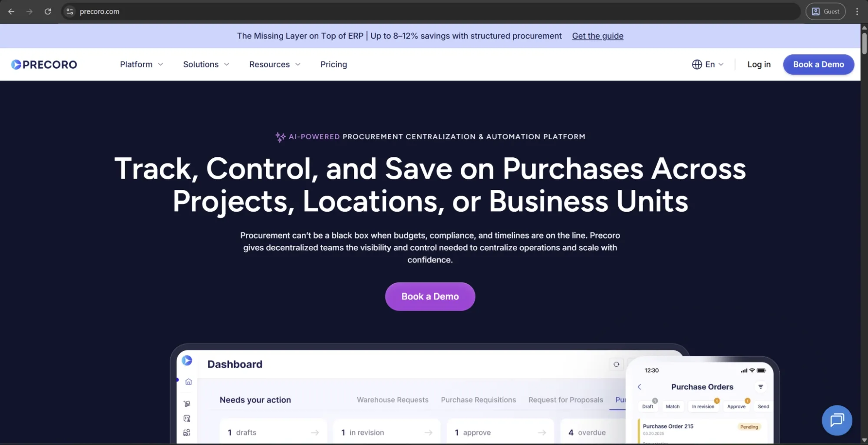The height and width of the screenshot is (445, 868).
Task: Reload the page with the refresh icon
Action: [x=48, y=12]
